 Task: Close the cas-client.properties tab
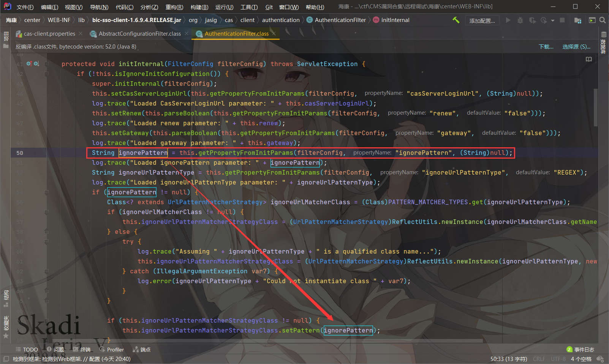click(81, 34)
